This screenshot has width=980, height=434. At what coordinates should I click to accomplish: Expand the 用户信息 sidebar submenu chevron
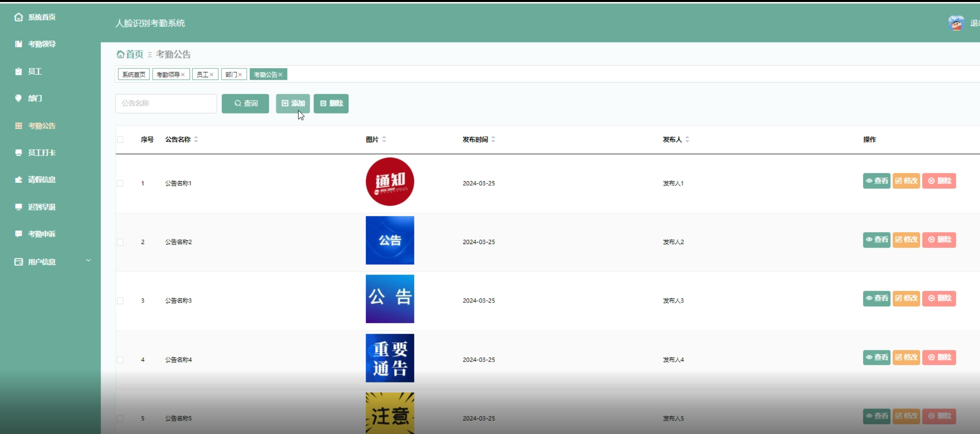tap(88, 261)
